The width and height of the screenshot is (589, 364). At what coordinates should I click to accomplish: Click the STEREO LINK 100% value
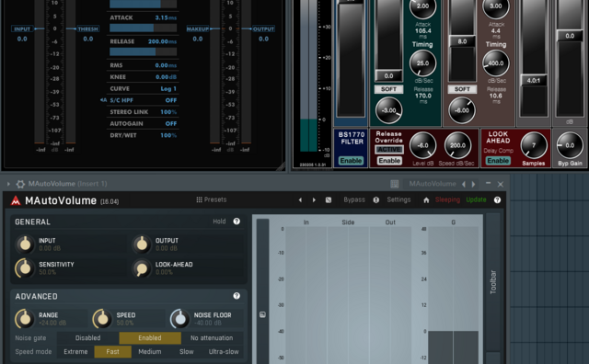click(x=168, y=112)
